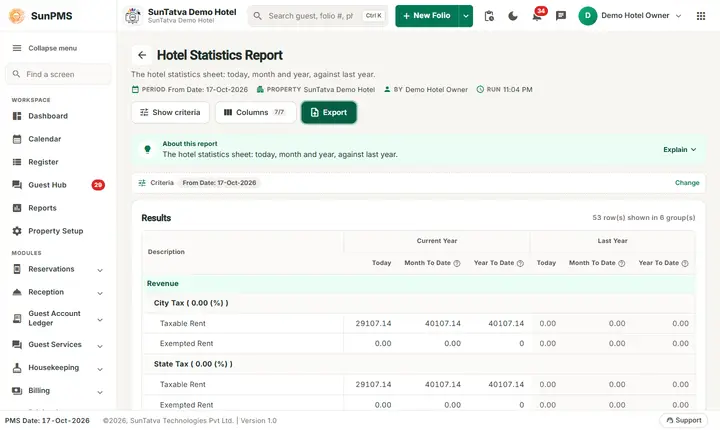Open Guest Hub from the sidebar
Viewport: 720px width, 430px height.
click(x=58, y=185)
